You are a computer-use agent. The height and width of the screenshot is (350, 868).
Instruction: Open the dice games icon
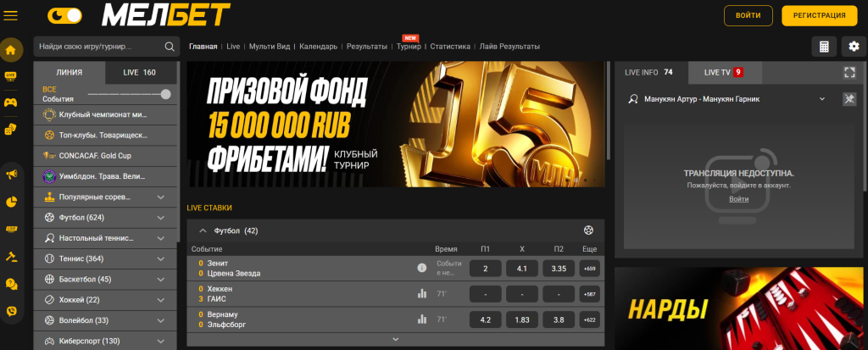point(10,130)
